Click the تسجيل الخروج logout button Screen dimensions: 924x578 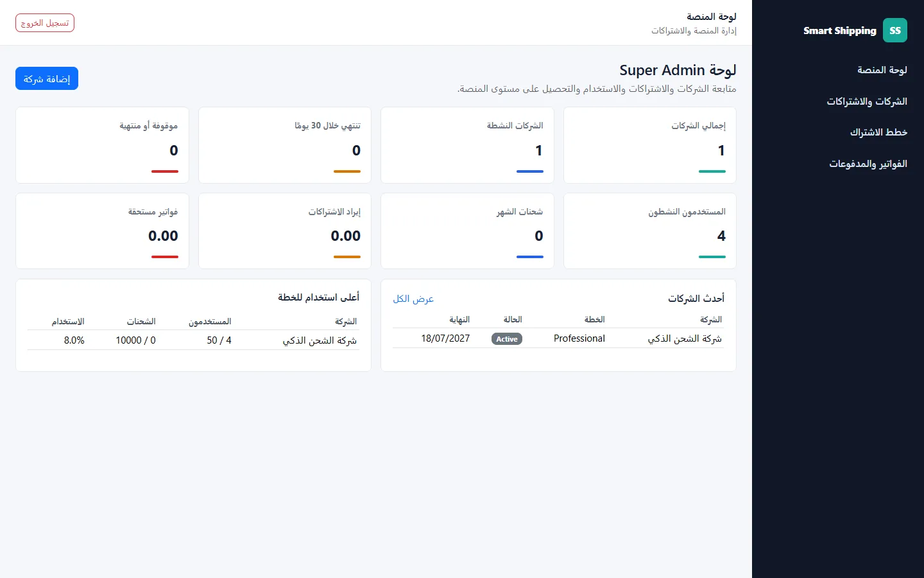pos(45,23)
